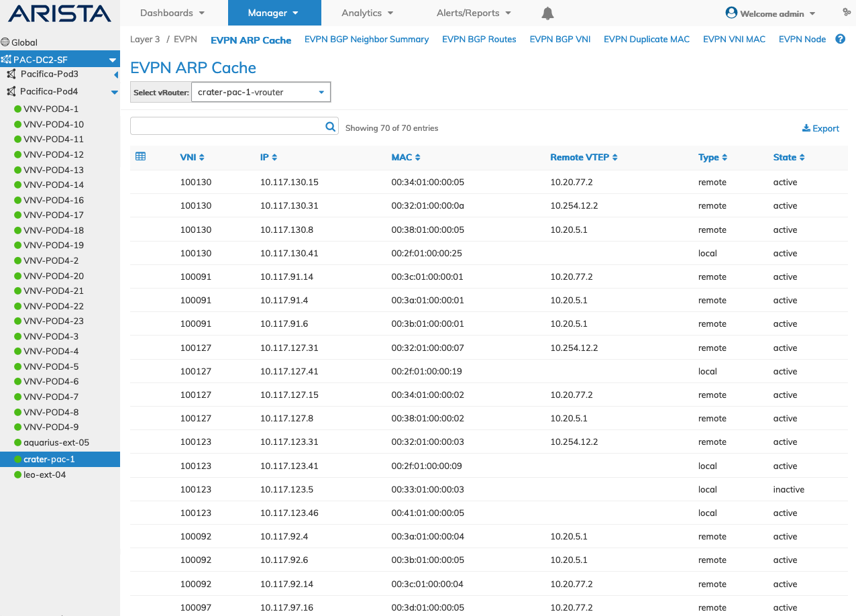Sort the table by State column
This screenshot has width=856, height=616.
click(x=789, y=157)
